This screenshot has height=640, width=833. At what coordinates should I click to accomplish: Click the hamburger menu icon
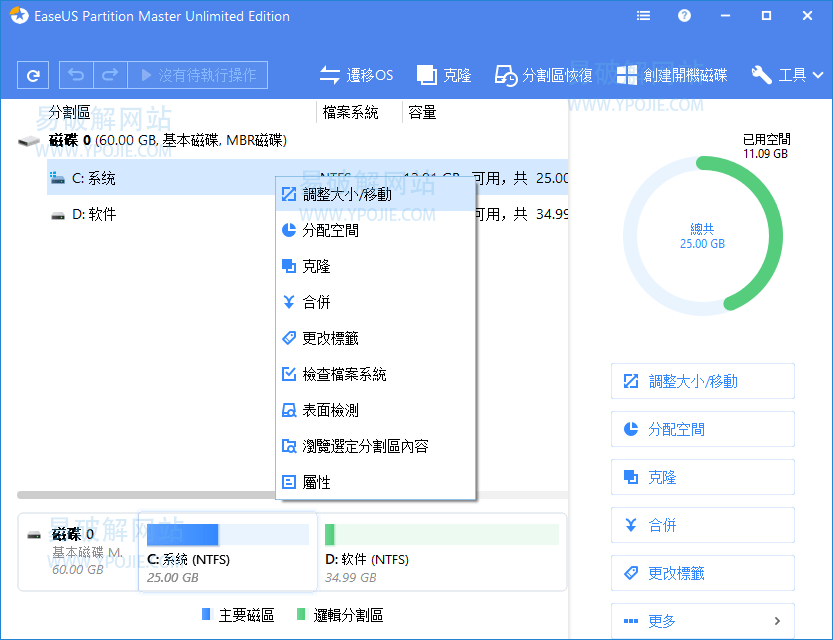pyautogui.click(x=643, y=15)
